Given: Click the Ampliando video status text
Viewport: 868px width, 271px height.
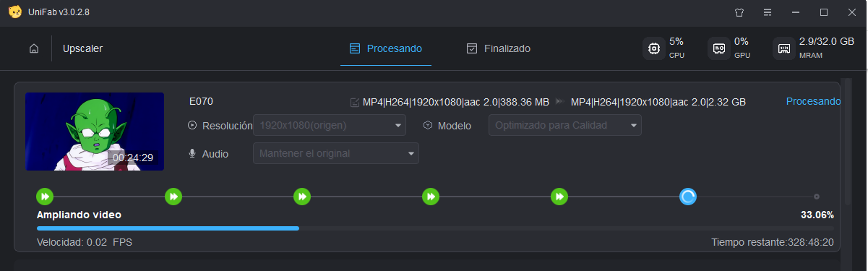Looking at the screenshot, I should click(80, 215).
